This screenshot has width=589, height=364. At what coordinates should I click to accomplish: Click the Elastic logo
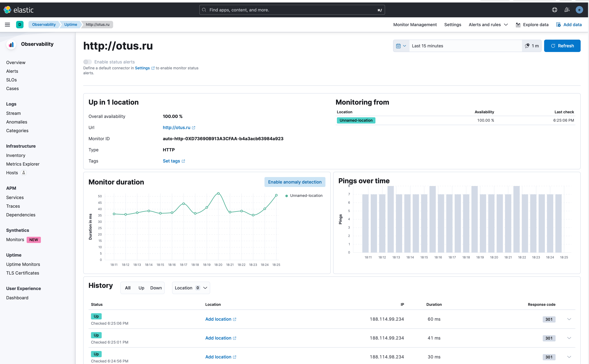click(x=19, y=10)
